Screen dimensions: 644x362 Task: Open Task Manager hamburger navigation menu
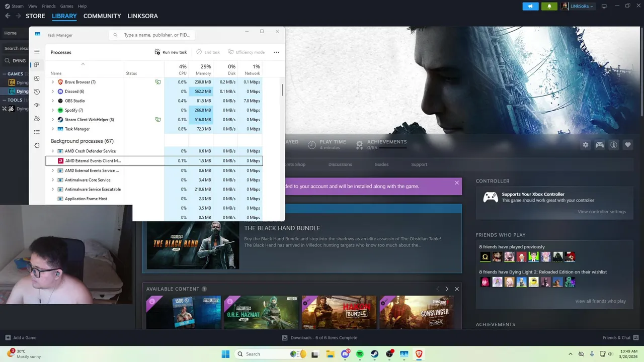[37, 52]
